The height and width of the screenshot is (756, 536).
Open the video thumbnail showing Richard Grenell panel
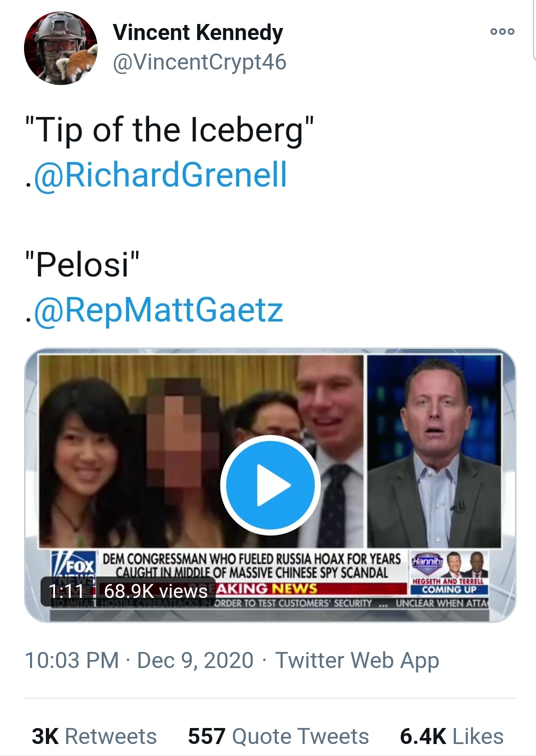[434, 451]
